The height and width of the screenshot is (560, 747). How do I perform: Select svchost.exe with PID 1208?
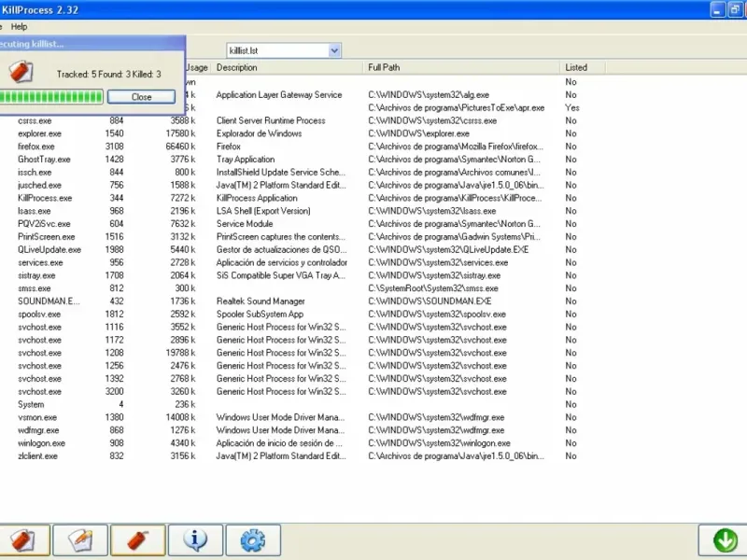[39, 353]
